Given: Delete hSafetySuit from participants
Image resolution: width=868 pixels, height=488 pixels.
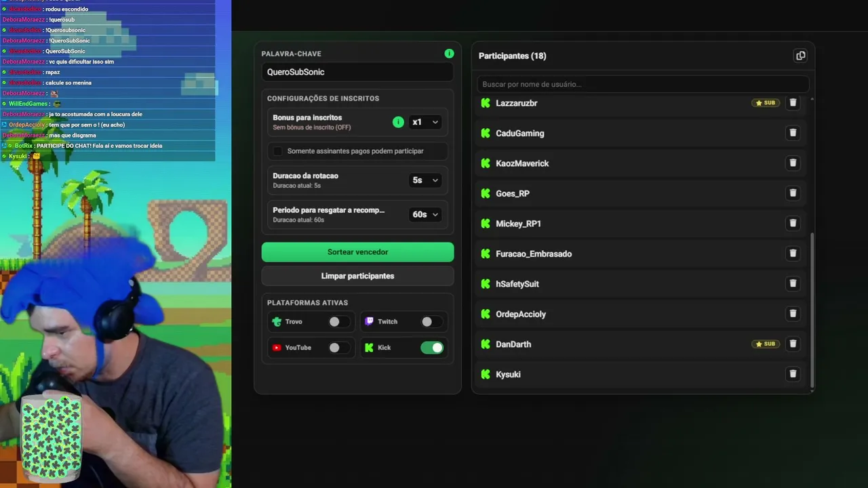Looking at the screenshot, I should coord(793,284).
